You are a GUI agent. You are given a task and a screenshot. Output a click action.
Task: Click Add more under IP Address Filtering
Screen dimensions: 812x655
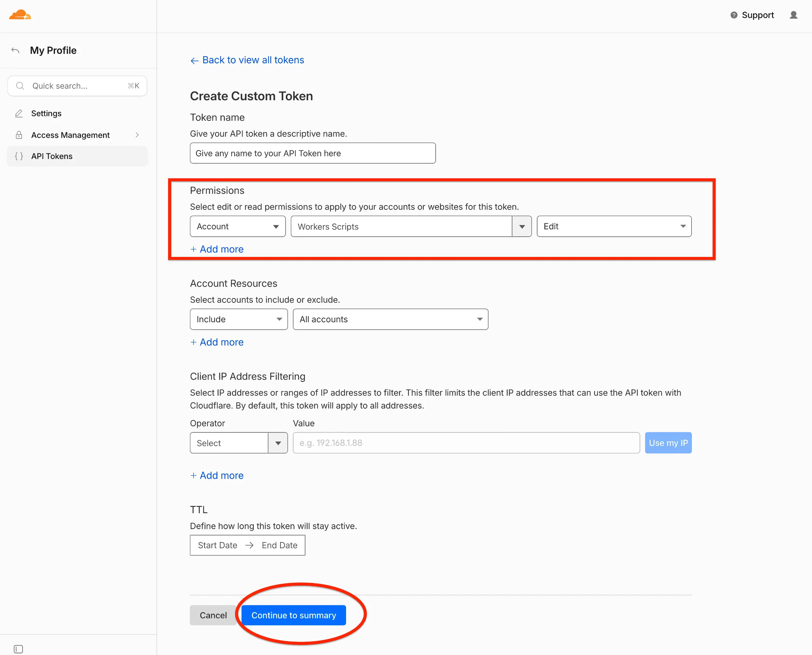tap(217, 475)
